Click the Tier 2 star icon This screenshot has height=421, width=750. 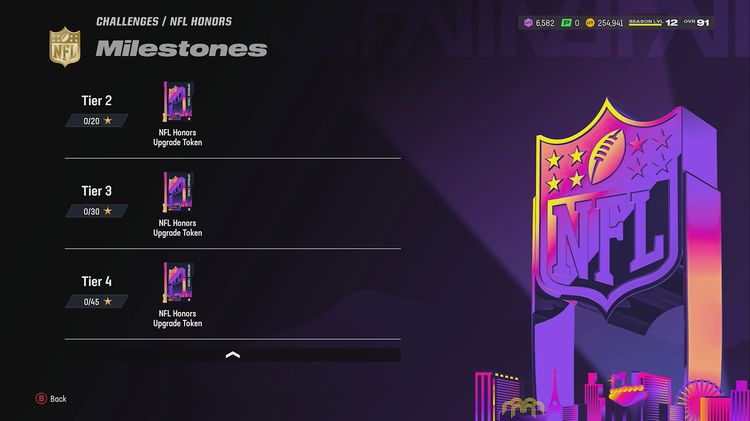pyautogui.click(x=108, y=121)
